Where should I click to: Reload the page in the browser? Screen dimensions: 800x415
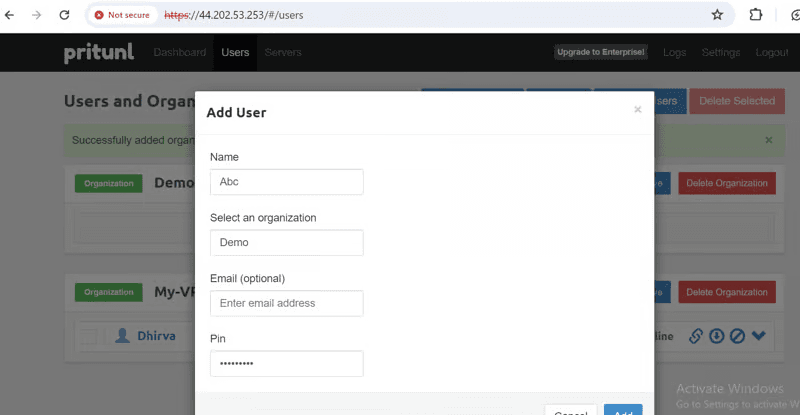pyautogui.click(x=64, y=15)
